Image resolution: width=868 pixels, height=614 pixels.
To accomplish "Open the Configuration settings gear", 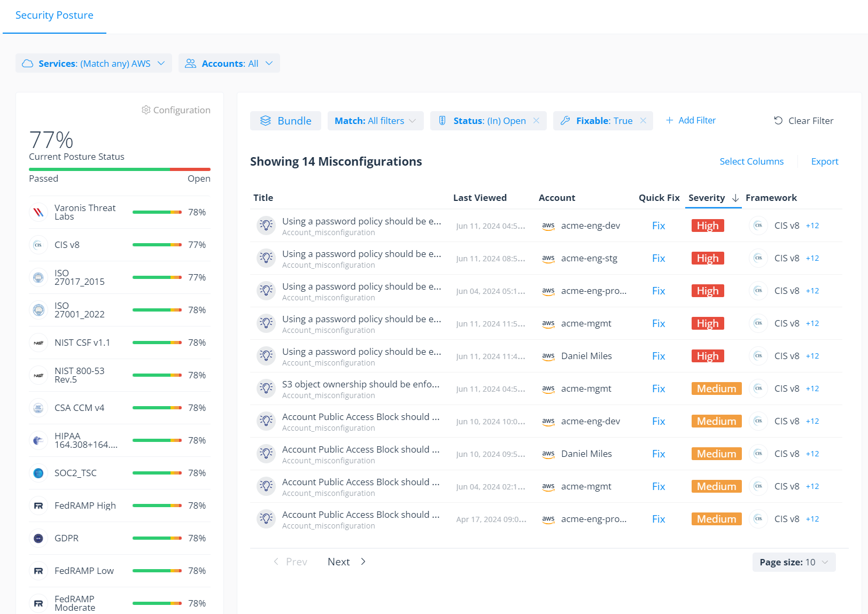I will pyautogui.click(x=146, y=110).
